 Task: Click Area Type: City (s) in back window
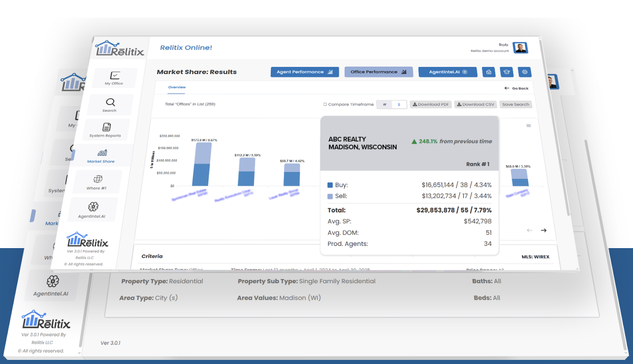[x=148, y=298]
